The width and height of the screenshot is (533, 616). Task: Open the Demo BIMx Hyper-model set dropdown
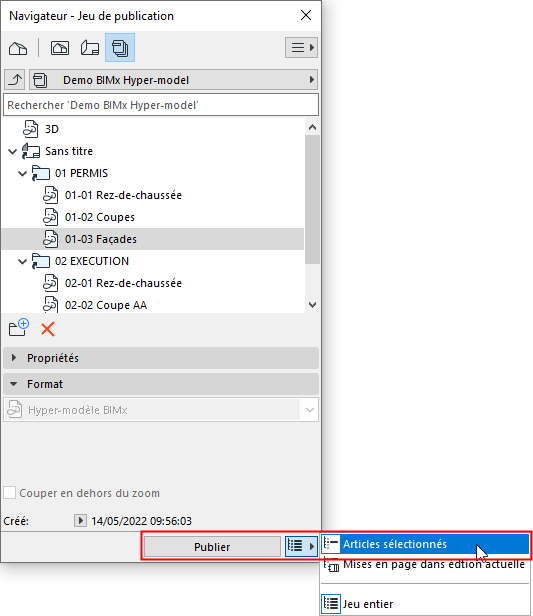174,80
